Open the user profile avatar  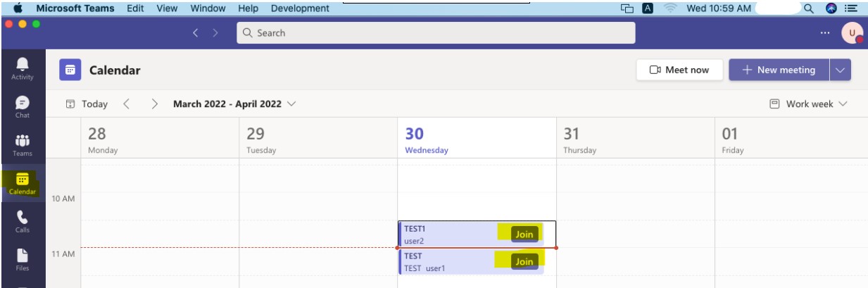[x=852, y=32]
